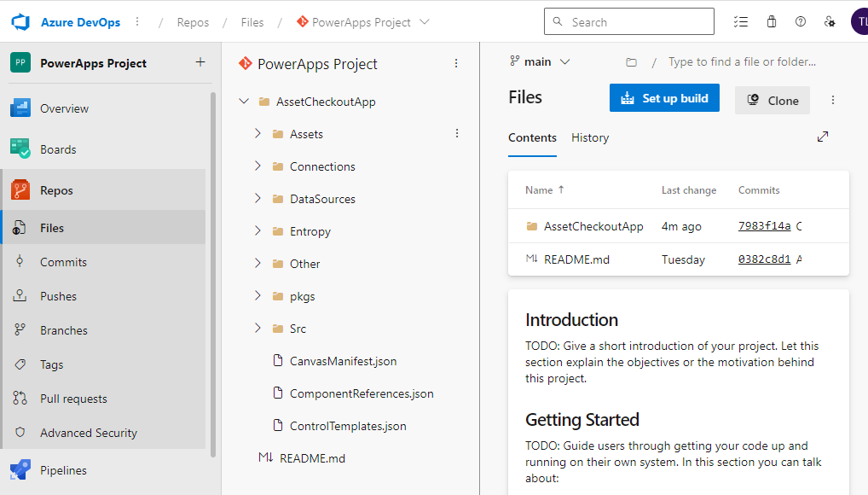
Task: Open Branches under Repos
Action: tap(104, 330)
